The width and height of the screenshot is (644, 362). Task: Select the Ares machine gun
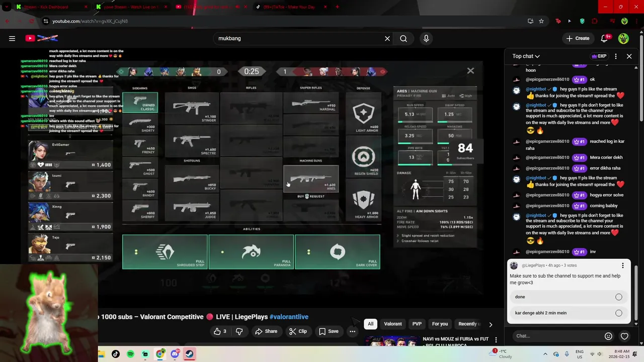coord(311,178)
